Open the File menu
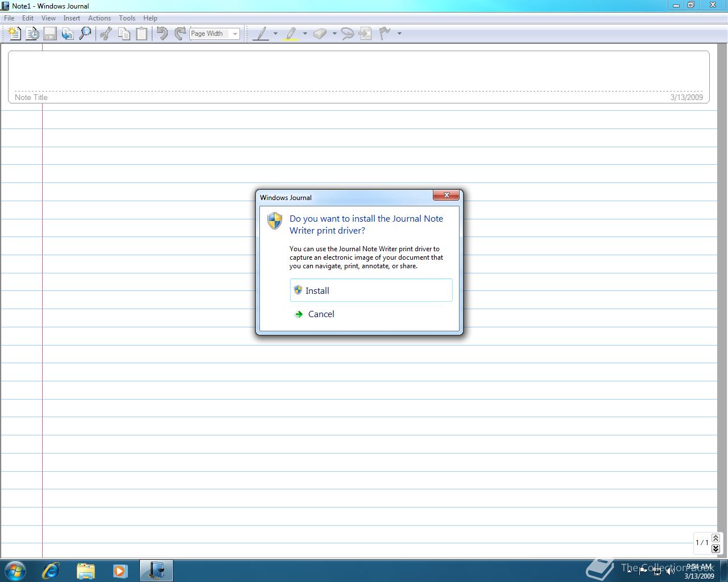The height and width of the screenshot is (582, 728). [9, 18]
